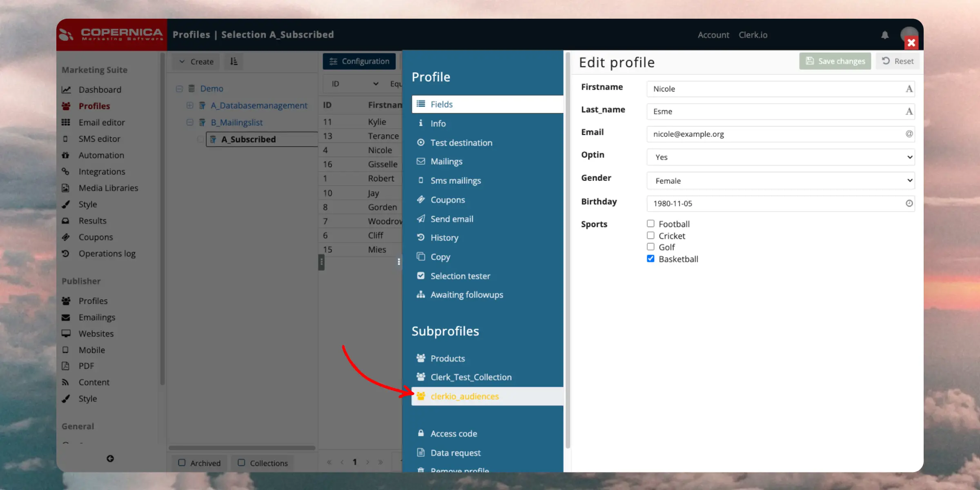Click the collapse sidebar arrow icon
980x490 pixels.
pos(110,459)
